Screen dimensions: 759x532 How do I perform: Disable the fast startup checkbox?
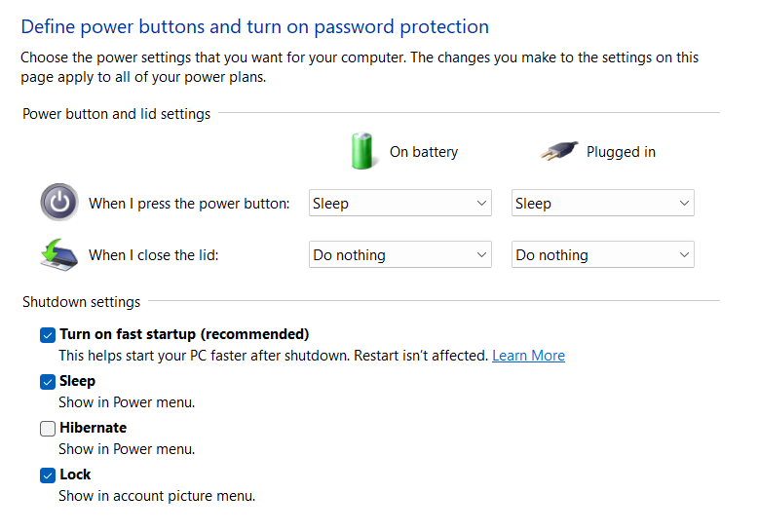tap(48, 334)
